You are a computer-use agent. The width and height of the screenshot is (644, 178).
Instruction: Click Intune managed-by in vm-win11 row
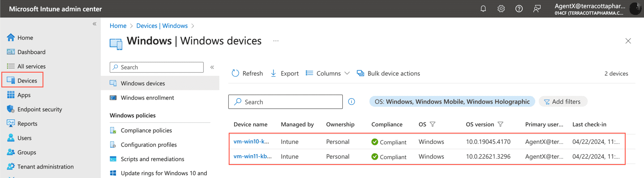tap(290, 156)
